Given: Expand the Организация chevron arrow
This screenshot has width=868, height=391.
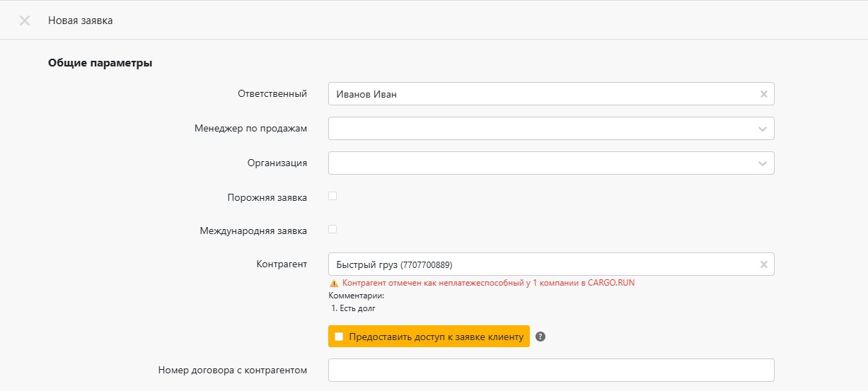Looking at the screenshot, I should click(x=762, y=163).
